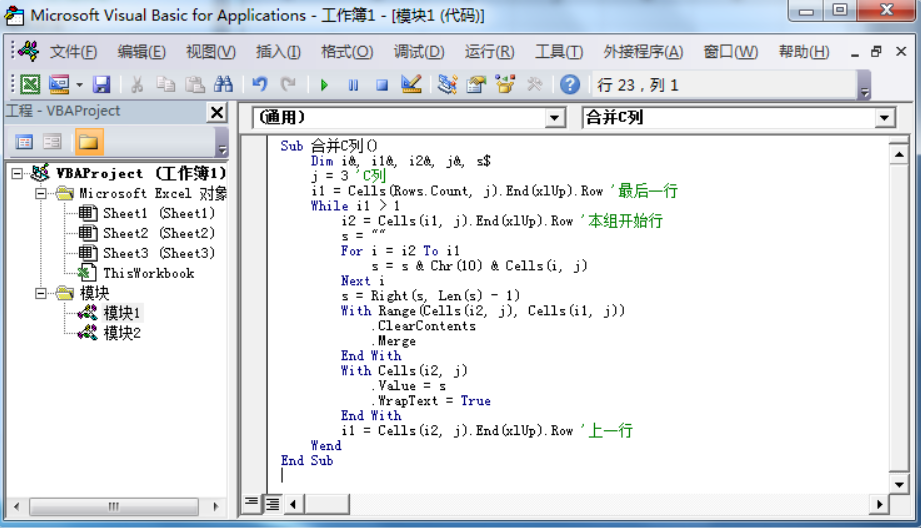Open the 插入(I) menu

[x=278, y=52]
